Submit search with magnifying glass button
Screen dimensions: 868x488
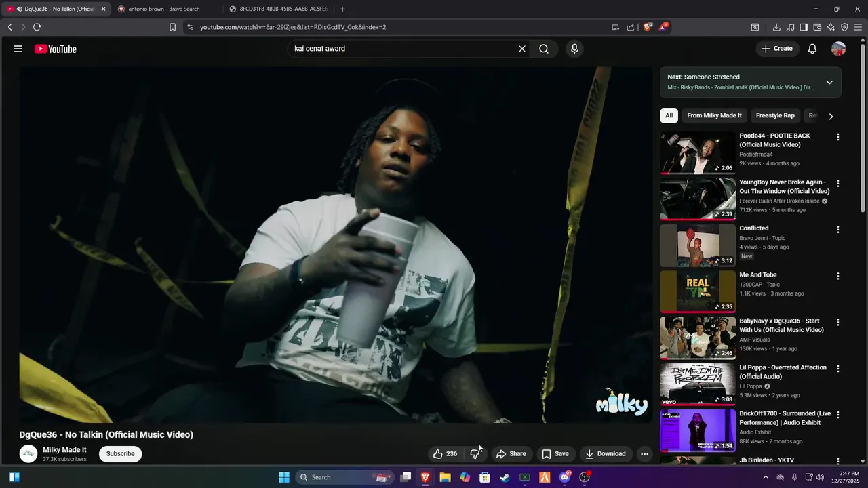coord(544,49)
